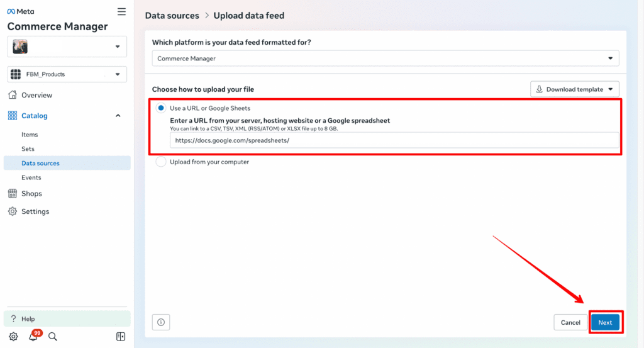Expand the Commerce Manager platform dropdown
Image resolution: width=644 pixels, height=348 pixels.
click(386, 59)
